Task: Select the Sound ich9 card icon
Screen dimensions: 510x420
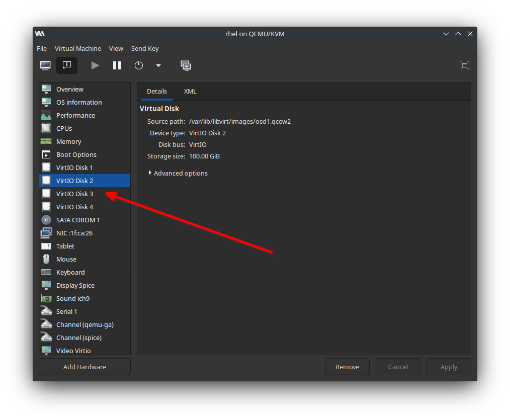Action: click(x=46, y=298)
